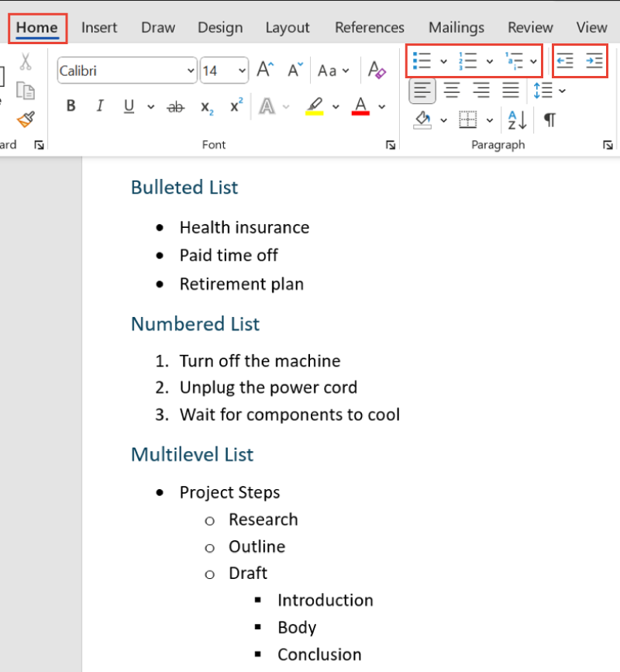620x672 pixels.
Task: Select the Superscript tool
Action: click(236, 106)
